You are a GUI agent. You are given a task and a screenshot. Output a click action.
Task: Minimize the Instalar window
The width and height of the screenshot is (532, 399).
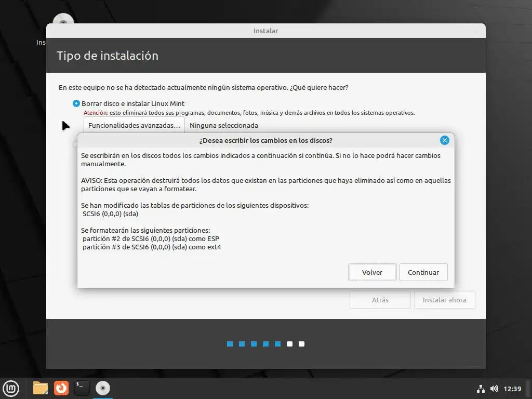[476, 31]
